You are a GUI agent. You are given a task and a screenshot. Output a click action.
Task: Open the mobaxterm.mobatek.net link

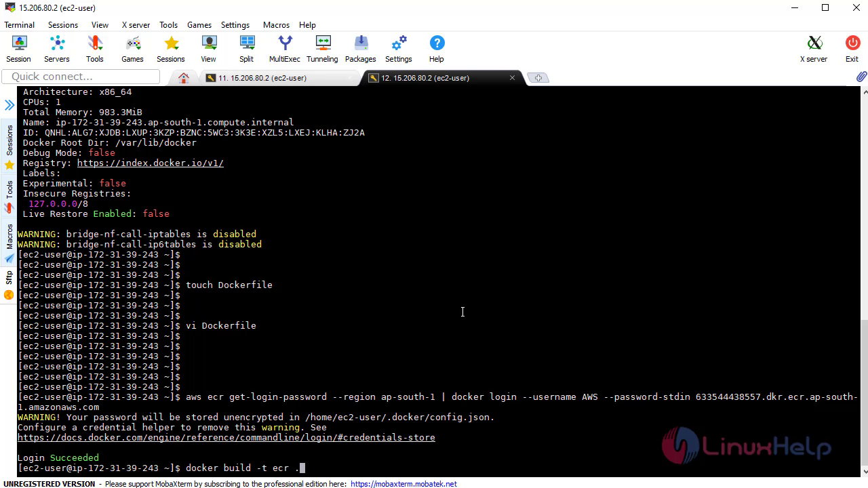(x=403, y=484)
